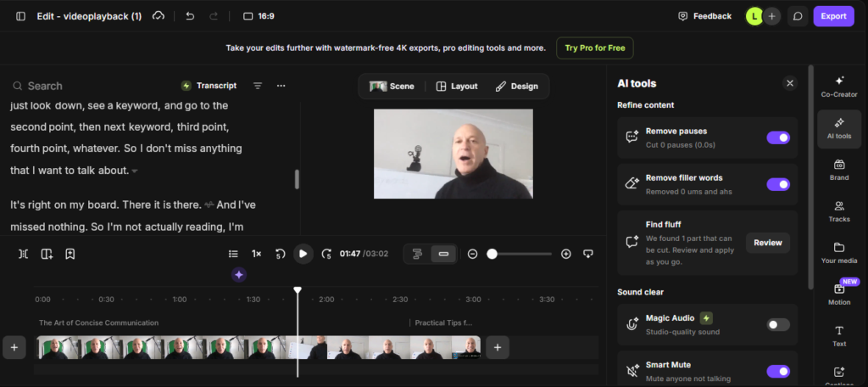Toggle the Remove filler words switch
This screenshot has height=387, width=868.
pyautogui.click(x=778, y=184)
